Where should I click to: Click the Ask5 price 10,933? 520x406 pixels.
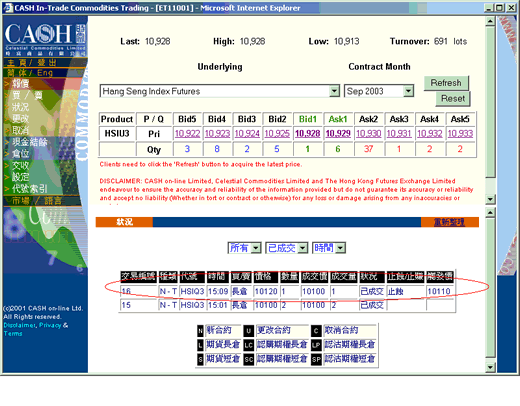coord(460,134)
